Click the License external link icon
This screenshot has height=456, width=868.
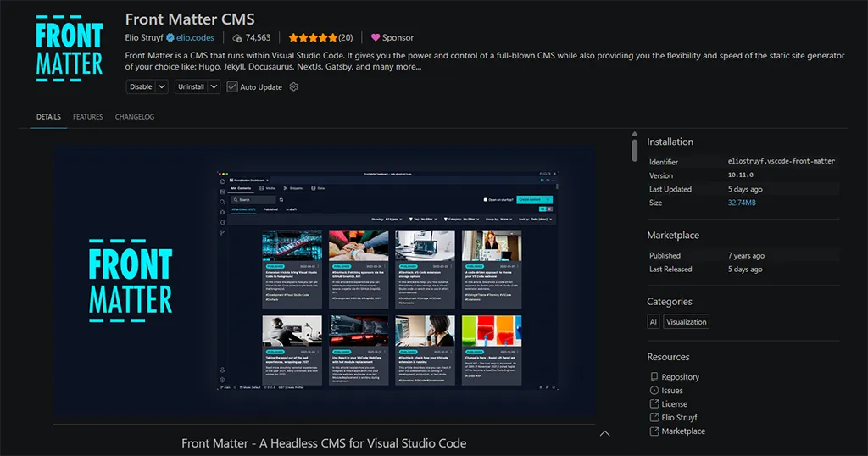click(x=654, y=404)
